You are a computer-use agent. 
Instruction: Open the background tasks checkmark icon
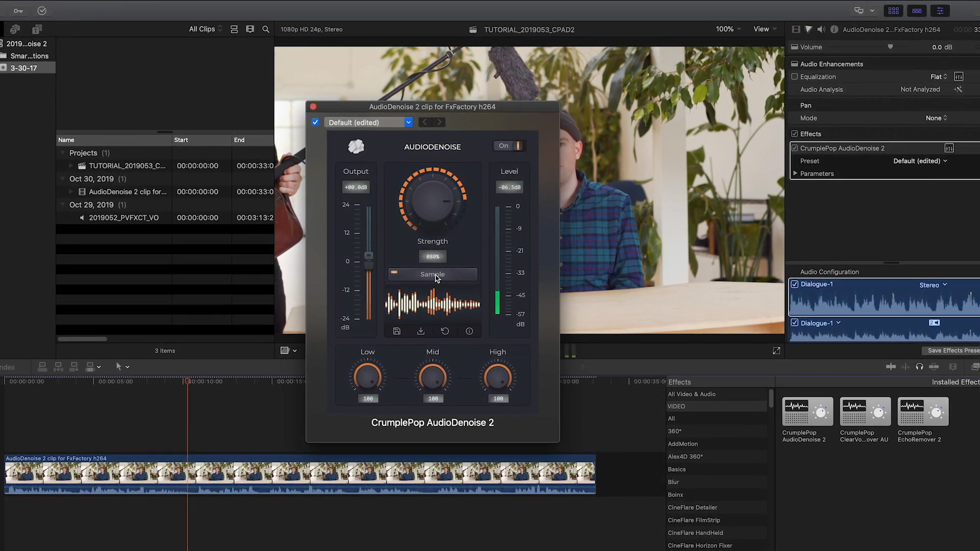pos(42,10)
